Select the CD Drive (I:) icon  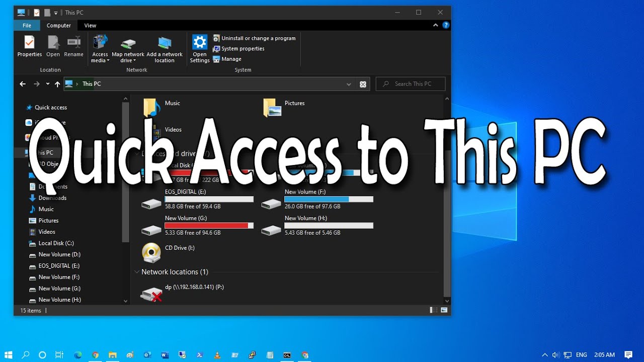[x=151, y=252]
